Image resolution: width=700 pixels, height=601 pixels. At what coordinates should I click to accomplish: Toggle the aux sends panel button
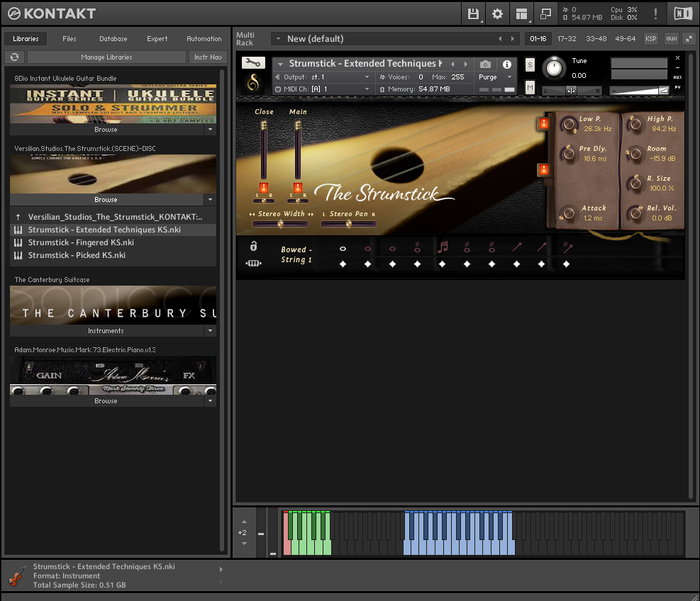(672, 39)
